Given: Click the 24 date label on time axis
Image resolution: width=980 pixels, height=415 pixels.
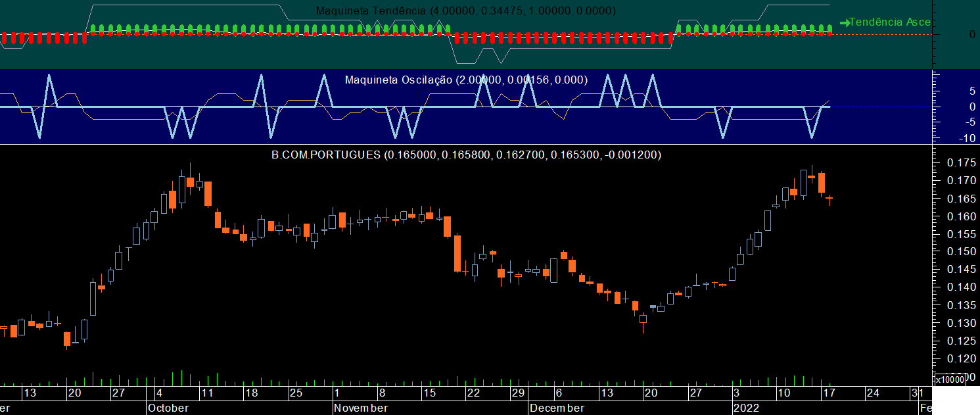Looking at the screenshot, I should click(873, 393).
